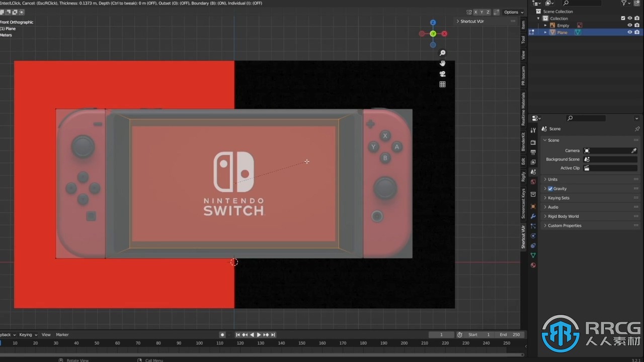644x362 pixels.
Task: Open the Object properties tab icon
Action: [x=533, y=206]
